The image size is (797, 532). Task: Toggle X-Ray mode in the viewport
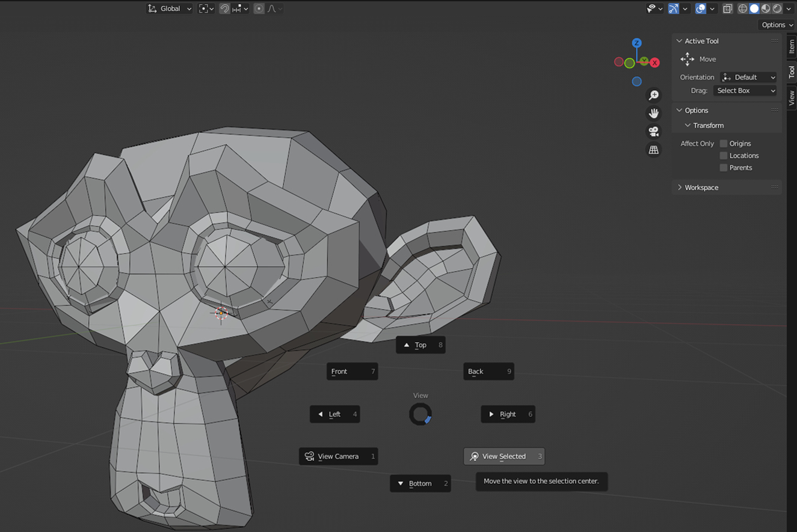[727, 8]
